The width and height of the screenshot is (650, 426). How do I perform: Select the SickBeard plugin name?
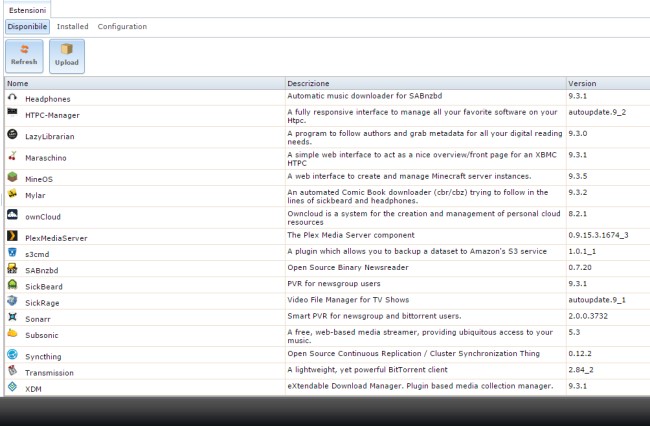pos(44,287)
